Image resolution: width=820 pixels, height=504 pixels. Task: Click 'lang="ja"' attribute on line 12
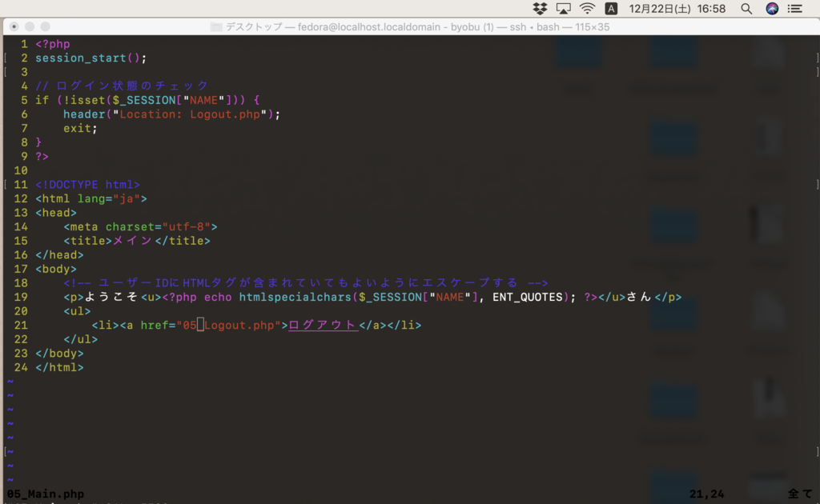click(109, 198)
